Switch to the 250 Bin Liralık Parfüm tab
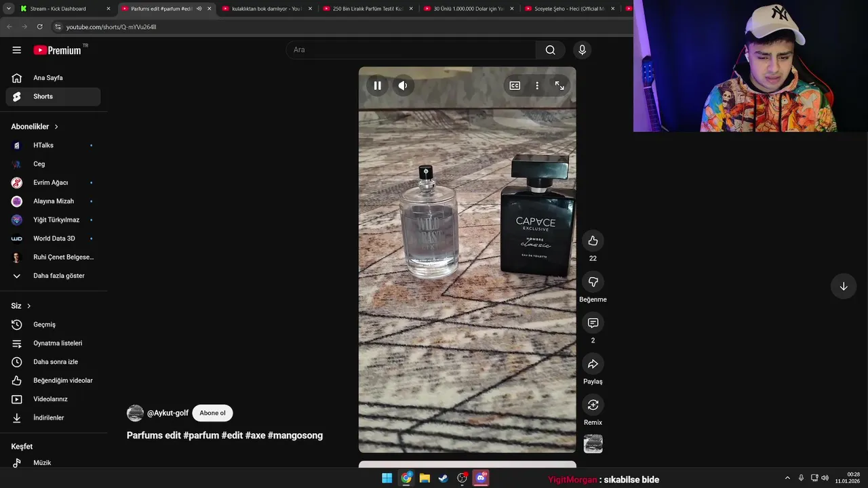The image size is (868, 488). [x=368, y=9]
